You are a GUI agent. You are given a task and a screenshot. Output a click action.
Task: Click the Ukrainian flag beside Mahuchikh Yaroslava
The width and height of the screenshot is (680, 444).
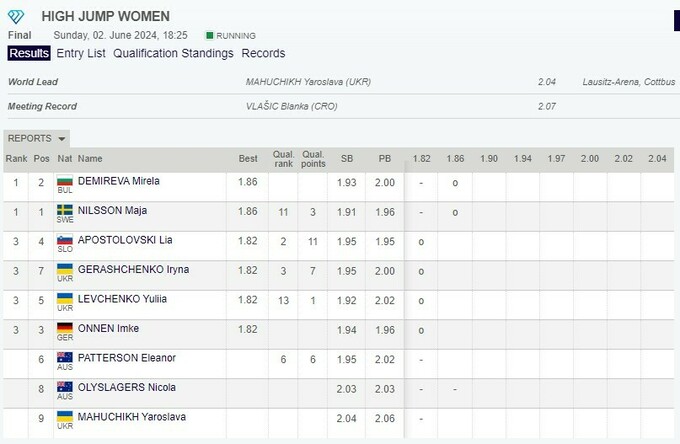(64, 416)
